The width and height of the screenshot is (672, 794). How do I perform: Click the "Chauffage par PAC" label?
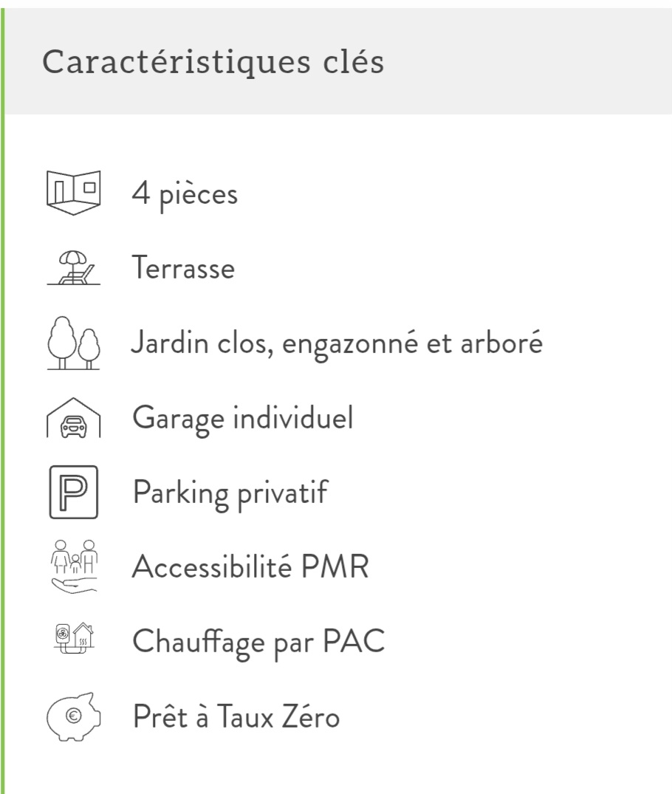(258, 642)
